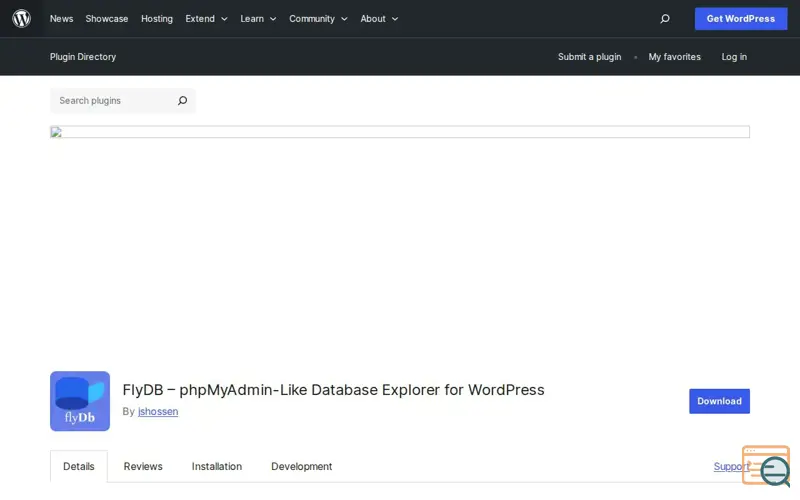Switch to the Installation tab
The width and height of the screenshot is (800, 500).
217,466
